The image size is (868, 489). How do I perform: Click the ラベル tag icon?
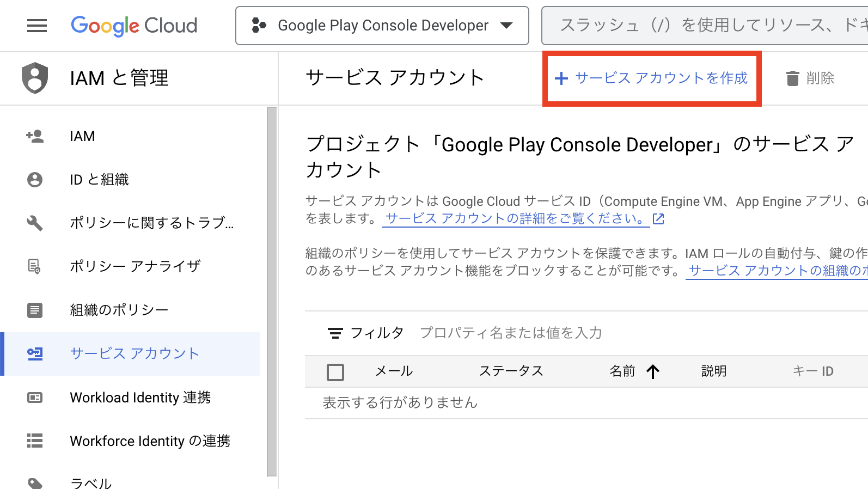(x=35, y=483)
